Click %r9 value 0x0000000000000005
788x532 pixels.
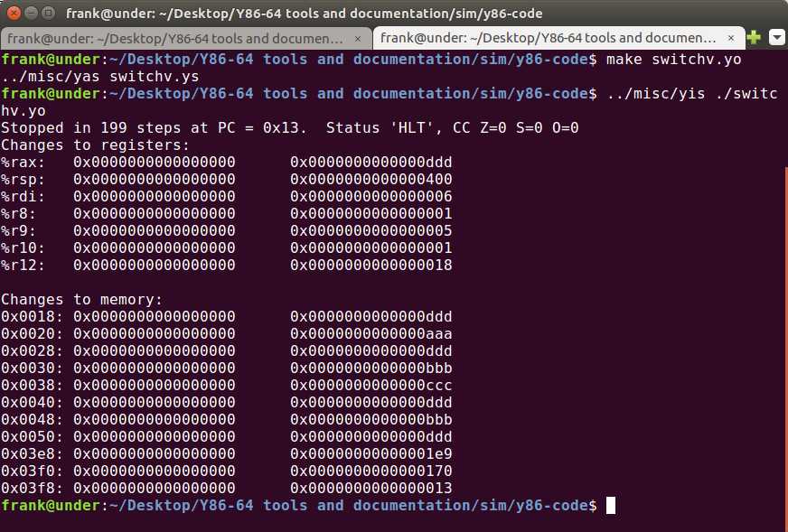[x=371, y=231]
